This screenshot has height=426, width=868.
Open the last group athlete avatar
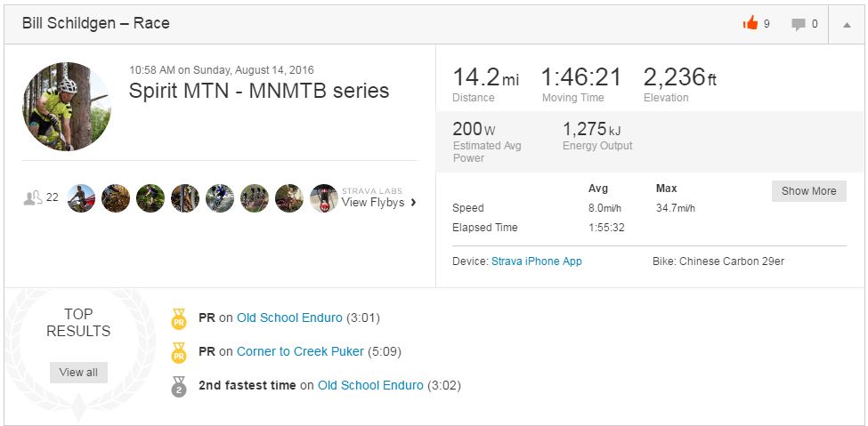pyautogui.click(x=323, y=198)
